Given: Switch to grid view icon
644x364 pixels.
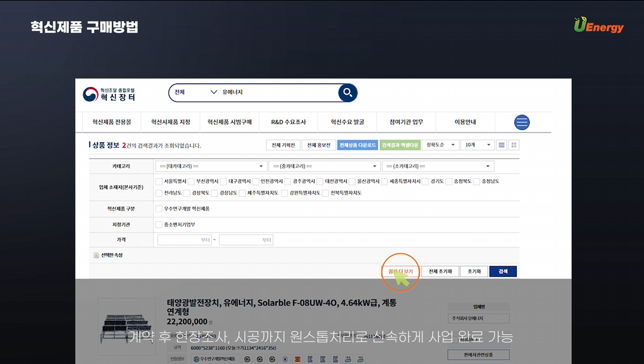Looking at the screenshot, I should pyautogui.click(x=514, y=145).
